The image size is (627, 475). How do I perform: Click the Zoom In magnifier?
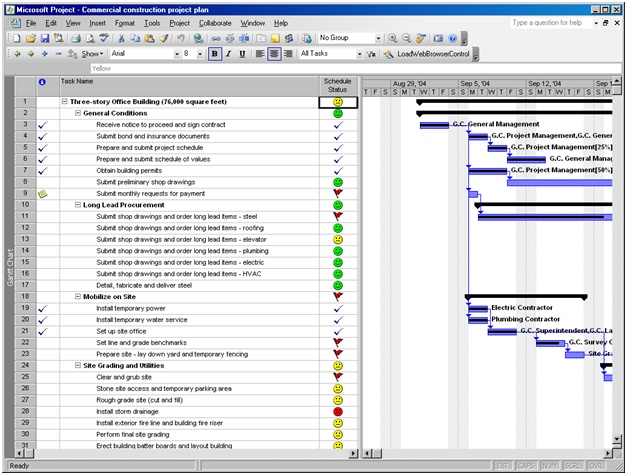point(393,38)
